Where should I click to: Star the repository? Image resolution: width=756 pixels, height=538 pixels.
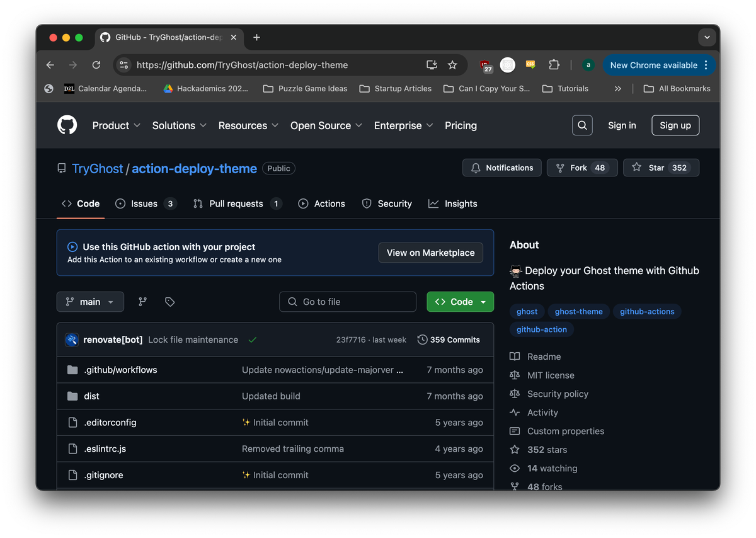tap(661, 168)
